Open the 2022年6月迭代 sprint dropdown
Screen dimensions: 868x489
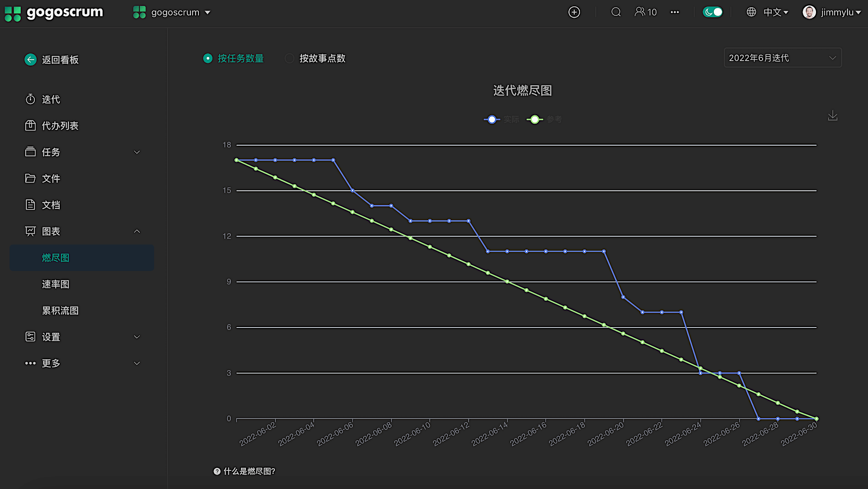pos(782,58)
